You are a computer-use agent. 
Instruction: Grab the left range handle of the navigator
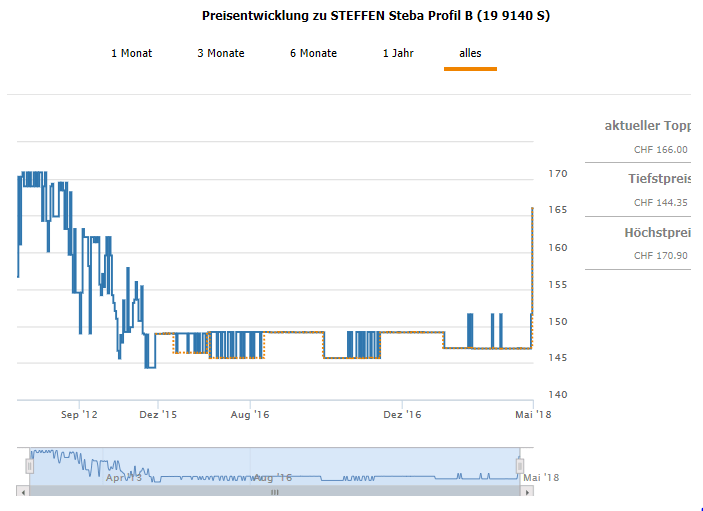(x=30, y=466)
